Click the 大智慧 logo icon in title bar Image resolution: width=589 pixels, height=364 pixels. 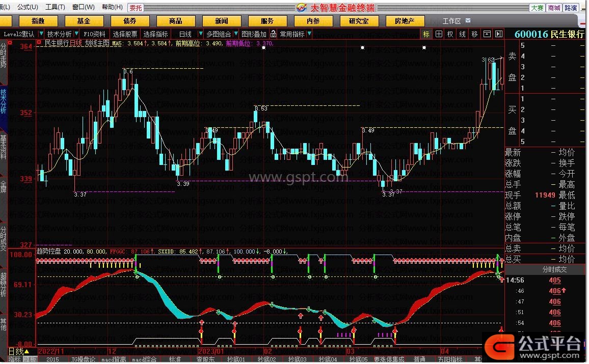pos(301,7)
